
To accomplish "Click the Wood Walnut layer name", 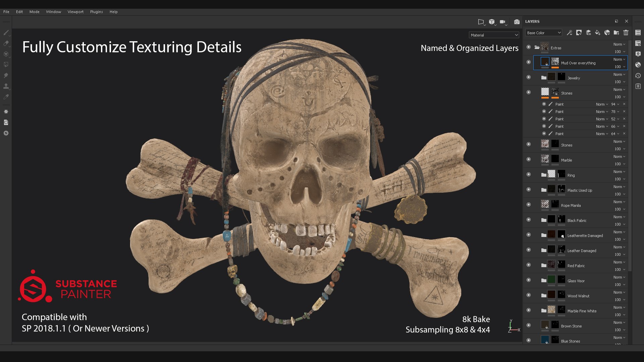I will click(578, 296).
